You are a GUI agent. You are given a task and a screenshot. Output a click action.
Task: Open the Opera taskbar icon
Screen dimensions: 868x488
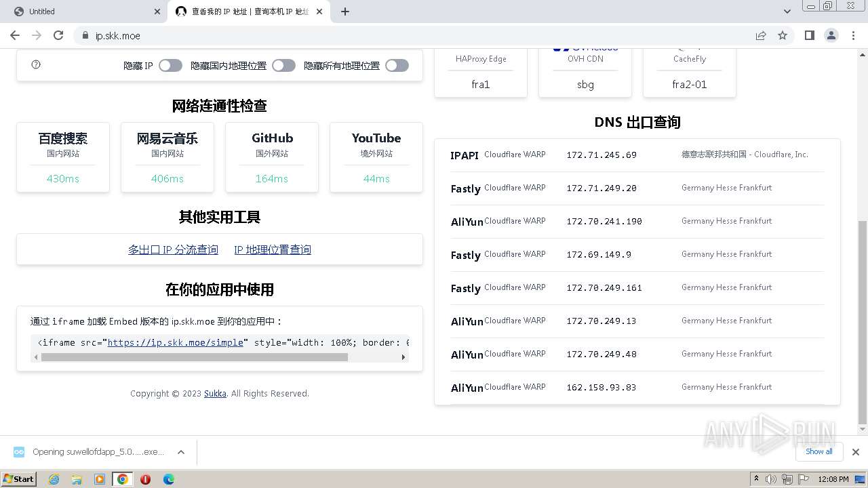pyautogui.click(x=145, y=479)
